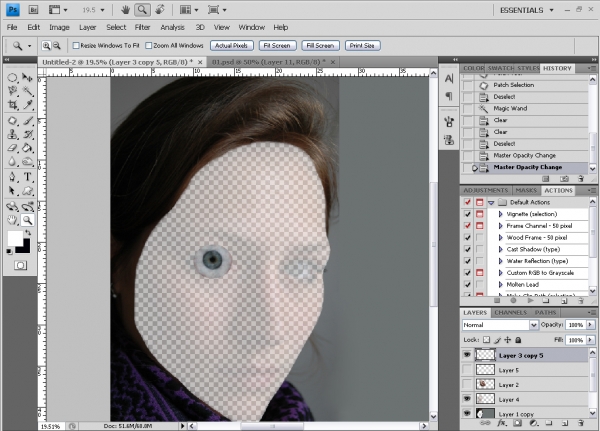This screenshot has width=600, height=431.
Task: Switch to the Adjustments tab
Action: 486,190
